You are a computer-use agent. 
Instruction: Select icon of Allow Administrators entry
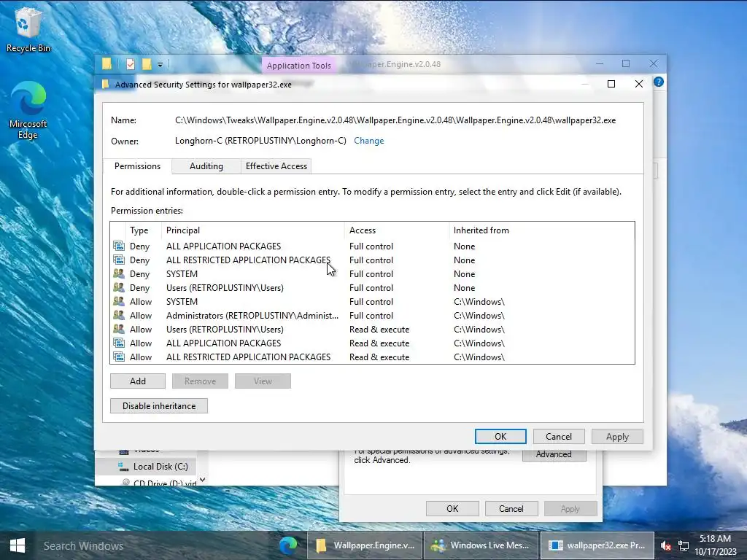pos(119,315)
